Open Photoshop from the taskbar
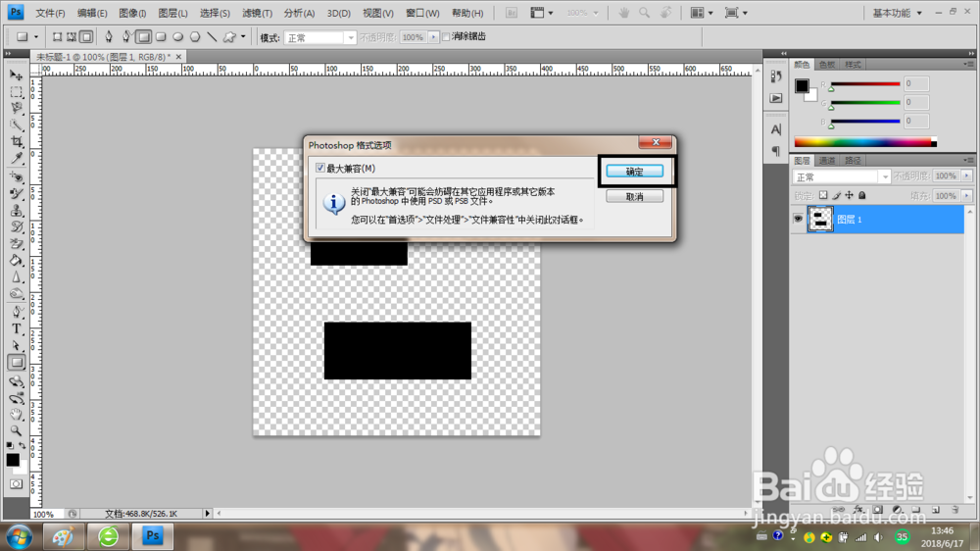 (153, 536)
